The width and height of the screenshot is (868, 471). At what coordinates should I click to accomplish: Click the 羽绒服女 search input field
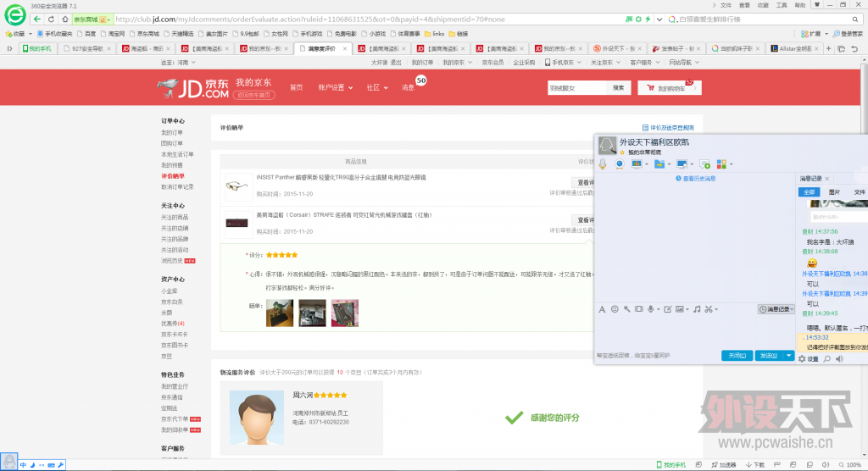click(576, 87)
